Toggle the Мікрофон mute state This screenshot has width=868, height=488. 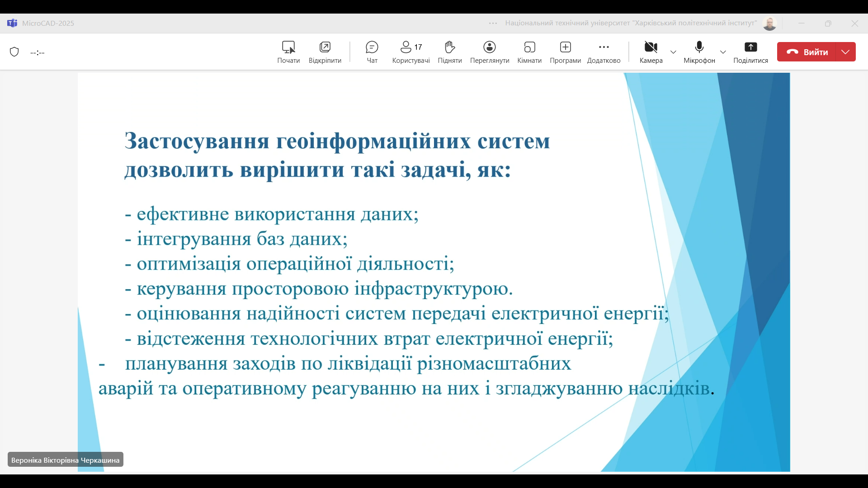[699, 52]
